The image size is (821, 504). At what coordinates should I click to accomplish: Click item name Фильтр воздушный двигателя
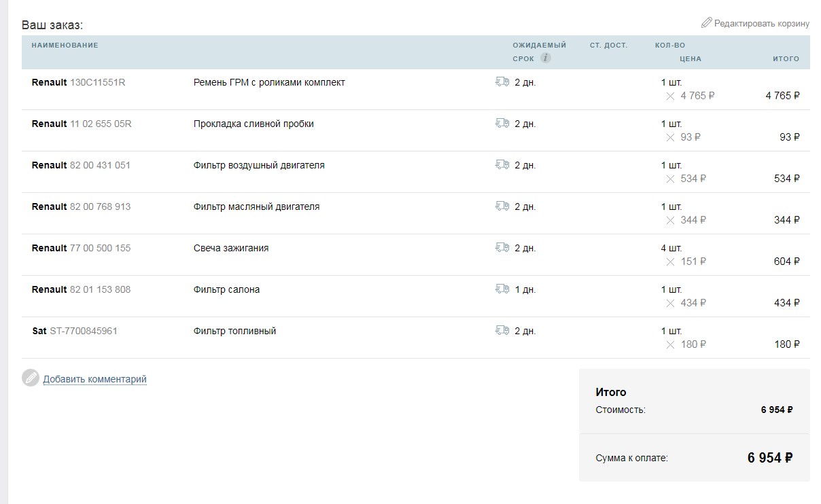(x=259, y=165)
